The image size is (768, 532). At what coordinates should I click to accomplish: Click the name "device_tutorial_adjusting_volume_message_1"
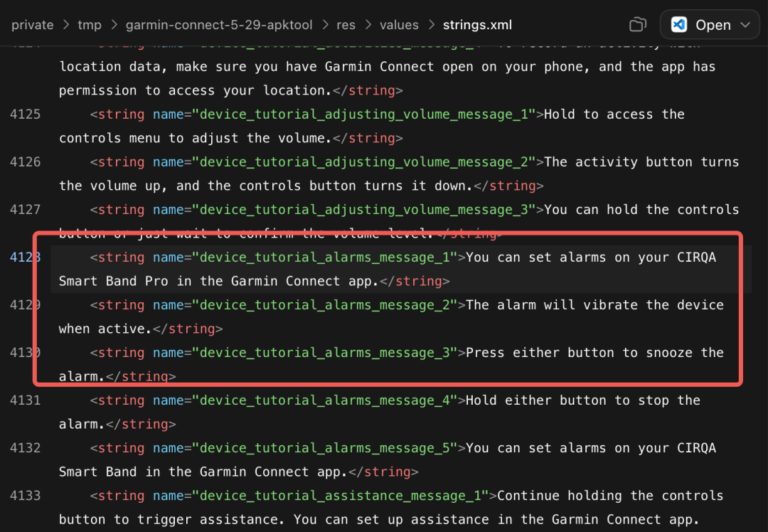(364, 114)
